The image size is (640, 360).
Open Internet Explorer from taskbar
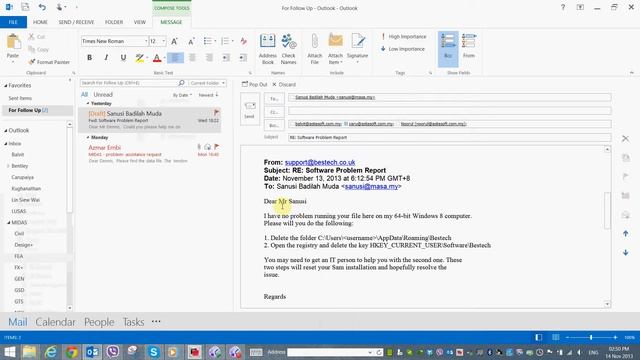(51, 352)
